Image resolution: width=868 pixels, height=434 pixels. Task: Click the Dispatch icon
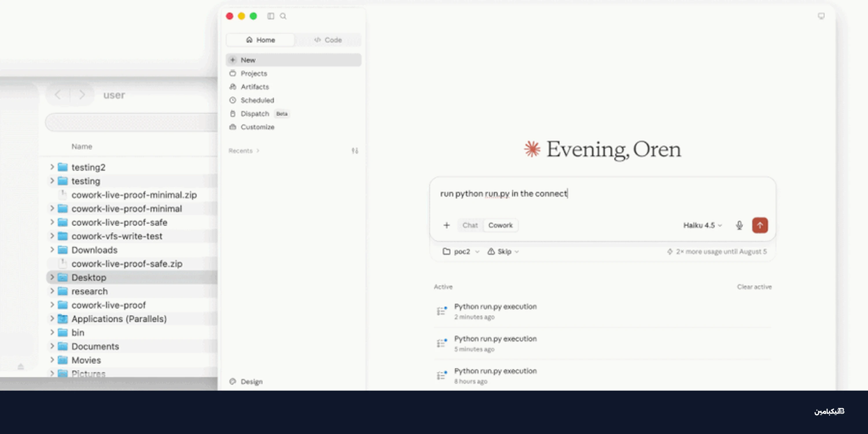click(x=233, y=113)
